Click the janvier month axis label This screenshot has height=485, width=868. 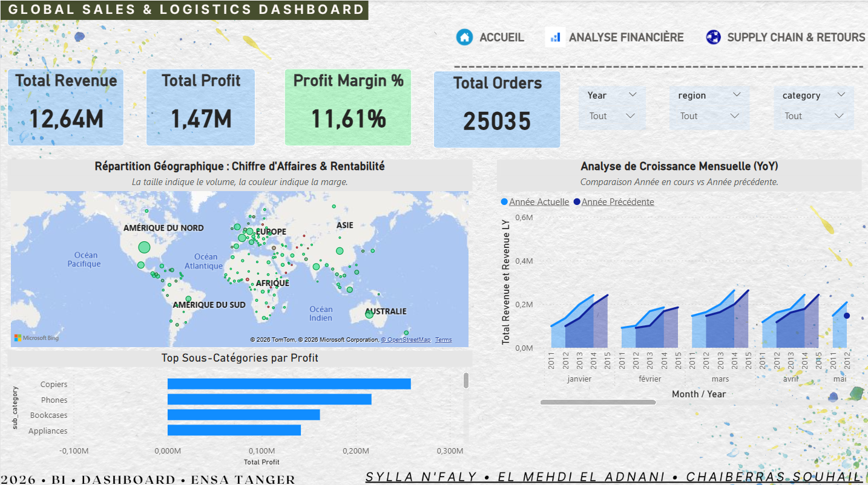579,379
